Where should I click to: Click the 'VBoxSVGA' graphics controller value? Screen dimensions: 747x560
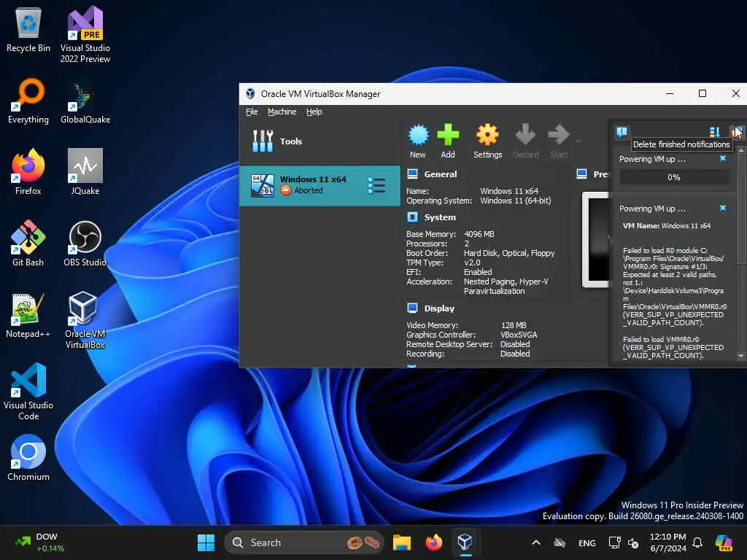519,335
